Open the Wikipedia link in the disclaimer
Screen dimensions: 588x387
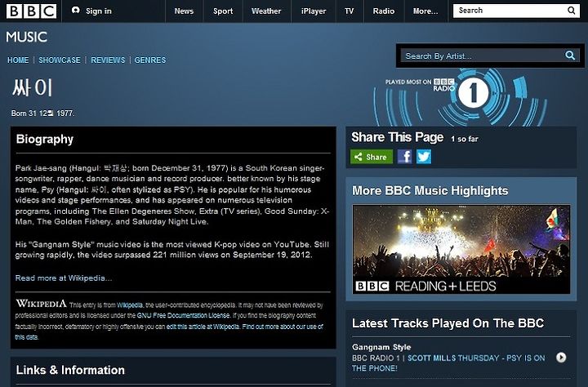pos(130,305)
